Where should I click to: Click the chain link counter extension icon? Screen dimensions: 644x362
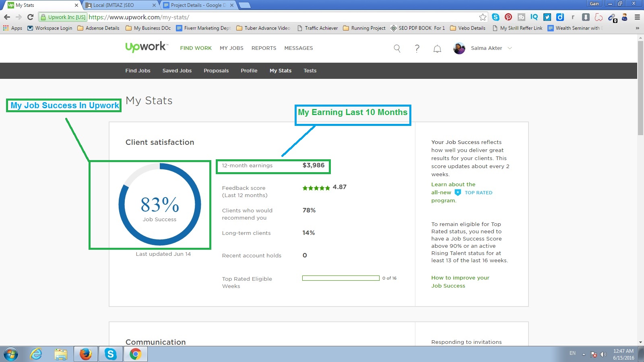pos(612,17)
